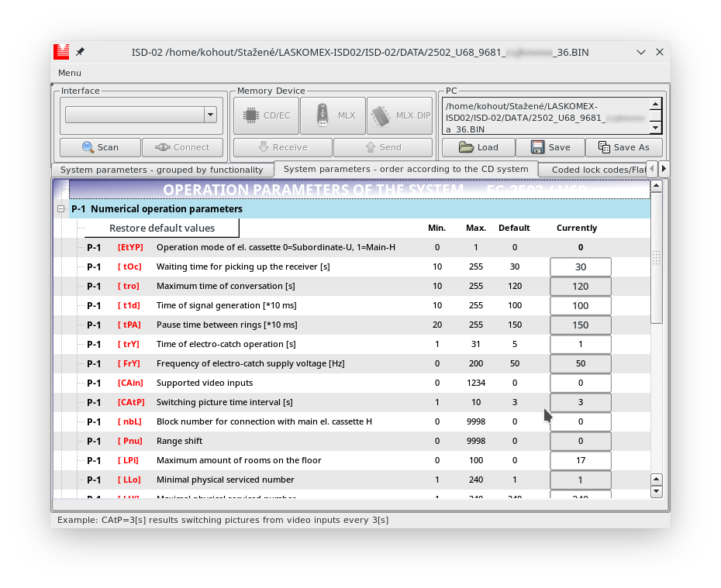Click lower scroll-down arrow of parameters list
Viewport: 721px width, 588px height.
click(657, 491)
